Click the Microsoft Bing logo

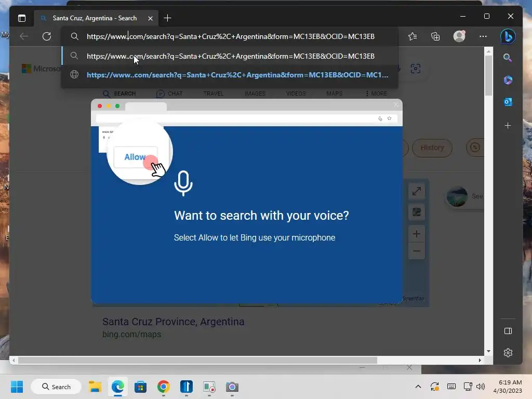point(42,69)
